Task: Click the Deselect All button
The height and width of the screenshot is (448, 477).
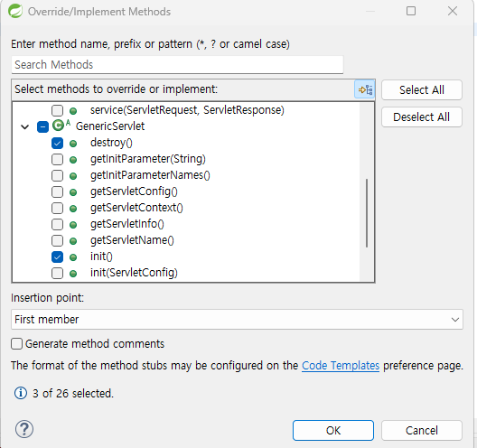Action: tap(422, 117)
